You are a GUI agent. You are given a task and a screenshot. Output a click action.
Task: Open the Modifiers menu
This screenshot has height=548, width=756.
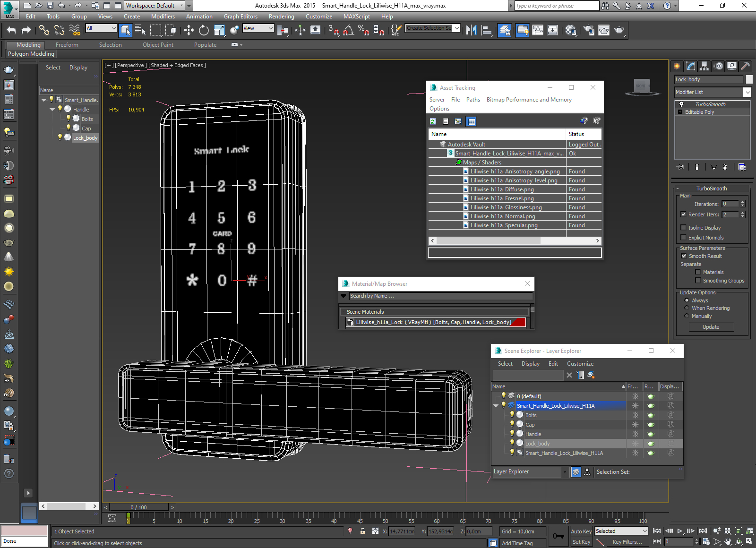click(163, 17)
